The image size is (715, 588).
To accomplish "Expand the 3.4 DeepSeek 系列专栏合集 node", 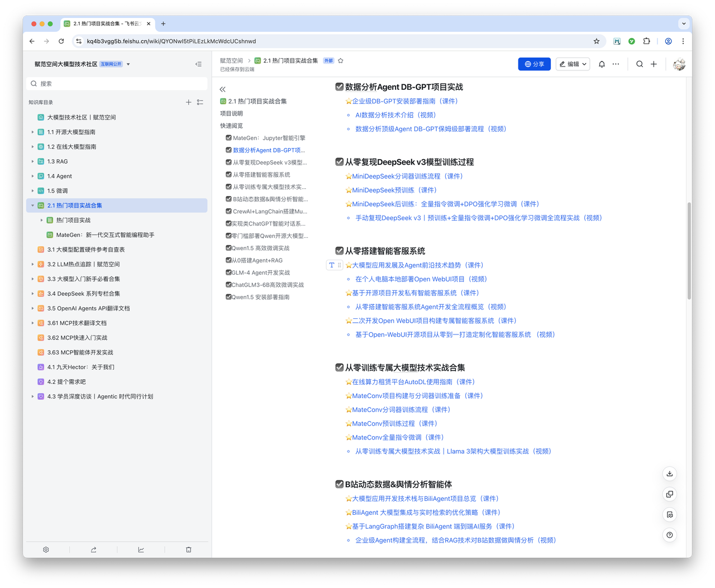I will [32, 294].
